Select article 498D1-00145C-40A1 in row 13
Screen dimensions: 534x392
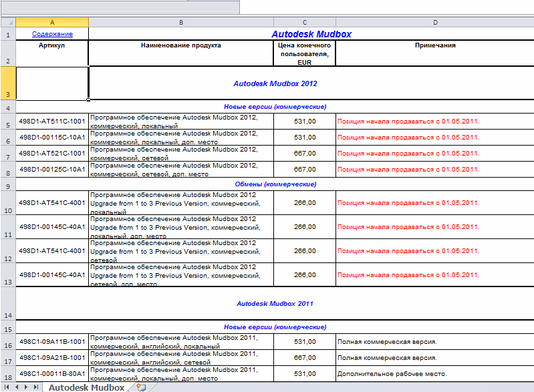coord(51,275)
